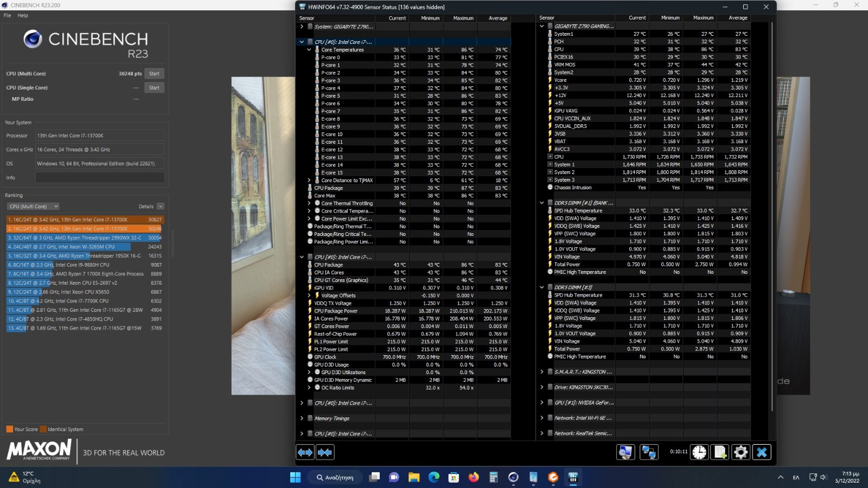Close sensors with blue X icon
The height and width of the screenshot is (488, 868).
(x=762, y=452)
